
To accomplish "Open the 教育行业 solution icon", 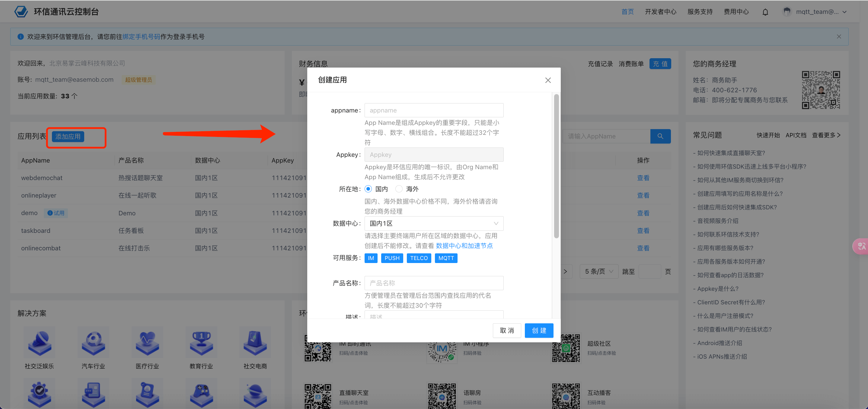I will point(201,343).
